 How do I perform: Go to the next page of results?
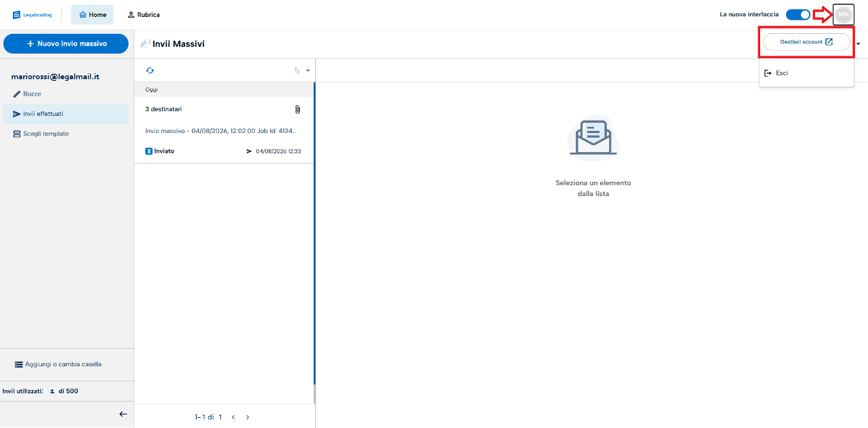pyautogui.click(x=248, y=417)
